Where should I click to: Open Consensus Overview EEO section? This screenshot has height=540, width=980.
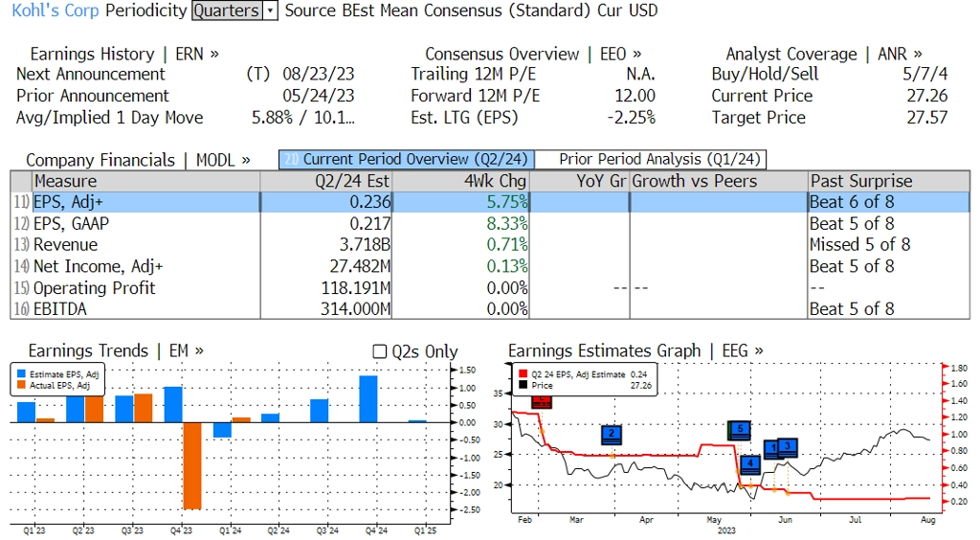[533, 54]
